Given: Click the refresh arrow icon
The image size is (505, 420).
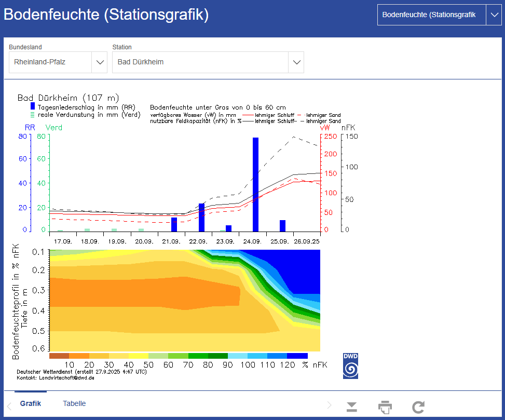Looking at the screenshot, I should coord(418,407).
